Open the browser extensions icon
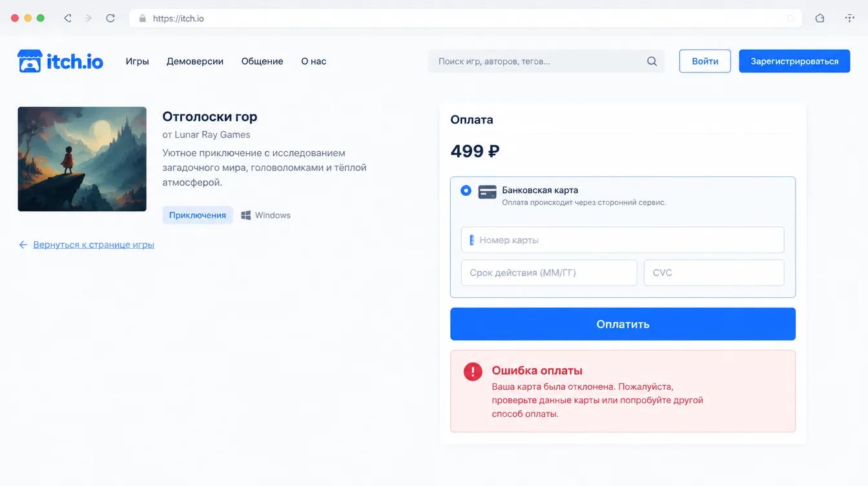The image size is (868, 486). pos(820,18)
